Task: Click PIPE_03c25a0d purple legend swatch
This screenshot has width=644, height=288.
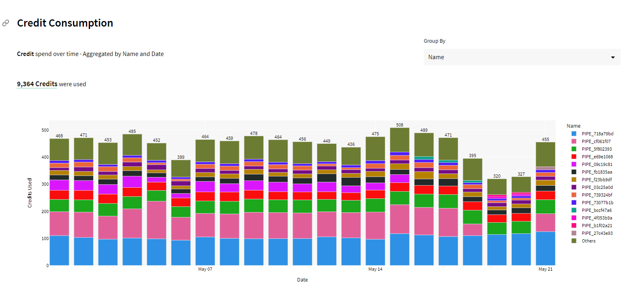Action: coord(574,187)
